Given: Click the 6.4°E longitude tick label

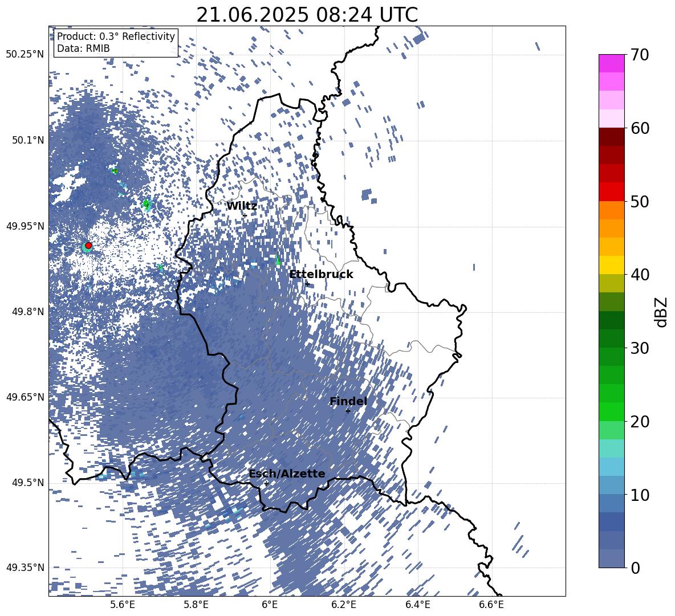Looking at the screenshot, I should (x=417, y=605).
